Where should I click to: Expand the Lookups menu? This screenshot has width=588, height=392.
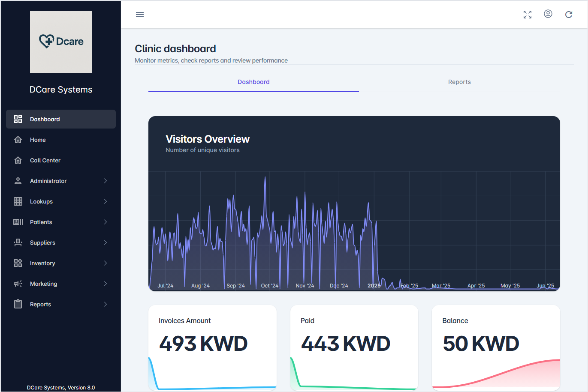click(x=105, y=201)
